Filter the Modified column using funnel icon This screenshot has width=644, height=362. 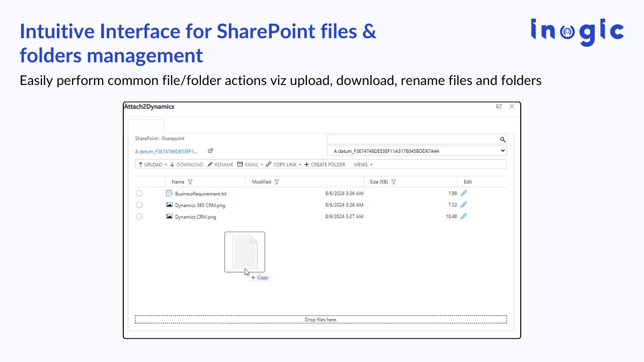277,182
